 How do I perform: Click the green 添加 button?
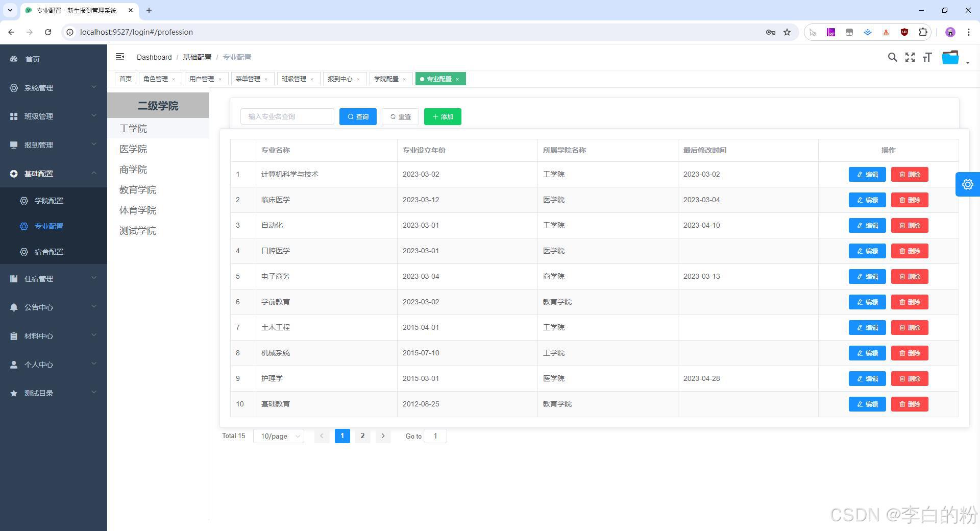[x=443, y=116]
